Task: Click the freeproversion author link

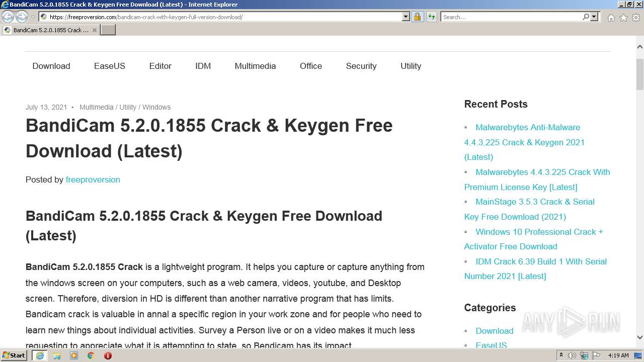Action: (x=93, y=179)
